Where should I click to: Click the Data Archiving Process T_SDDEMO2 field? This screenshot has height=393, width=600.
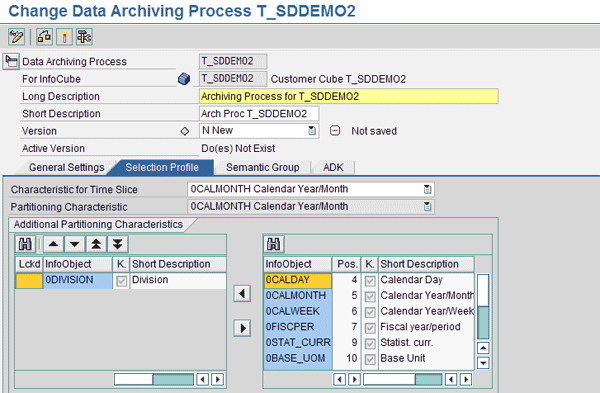click(233, 61)
